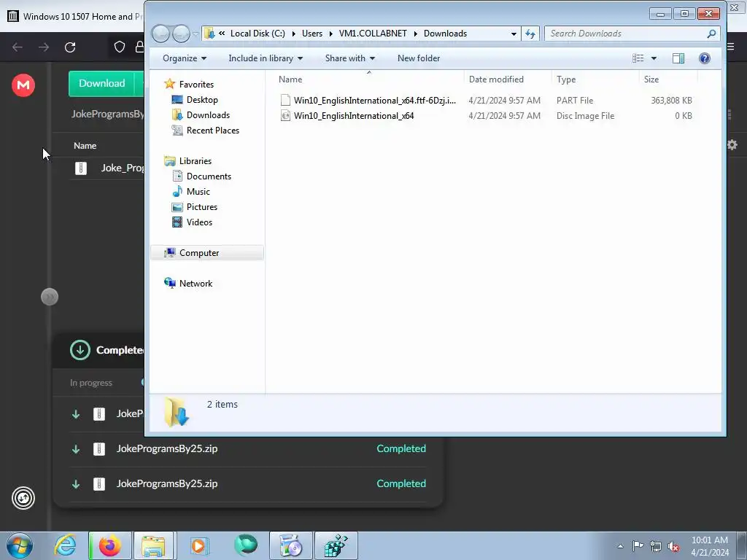The image size is (747, 560).
Task: Select the In progress transfers tab
Action: tap(91, 383)
